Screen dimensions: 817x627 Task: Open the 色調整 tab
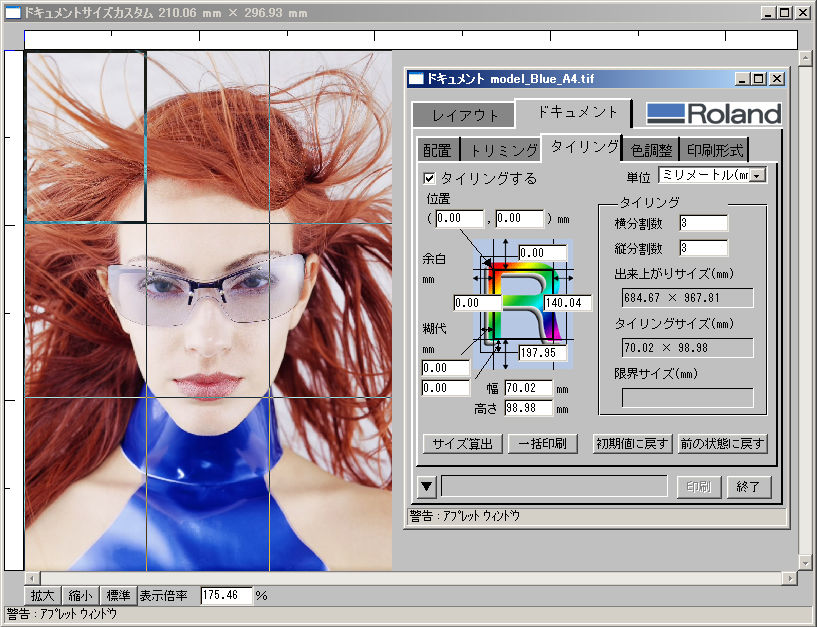pyautogui.click(x=651, y=150)
